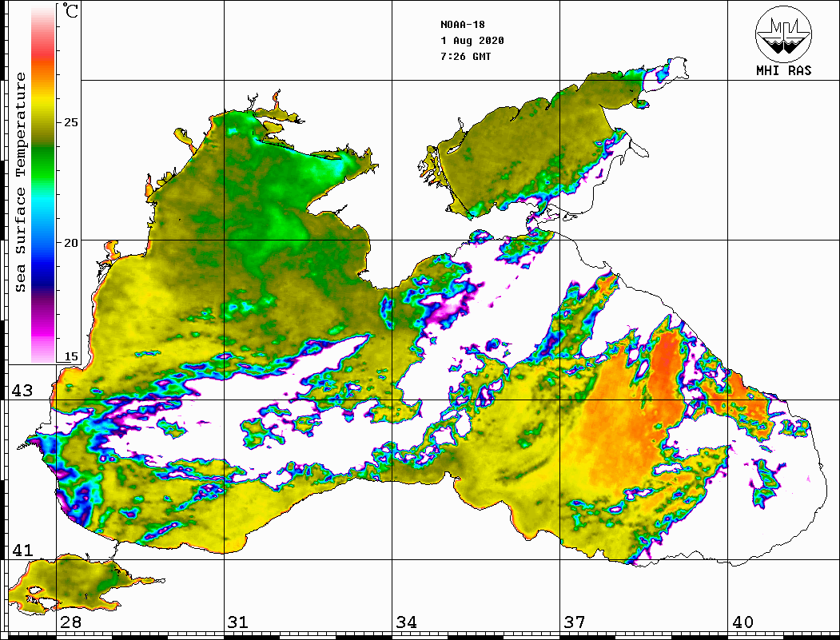Click longitude label '37'
The width and height of the screenshot is (840, 640).
pos(575,622)
